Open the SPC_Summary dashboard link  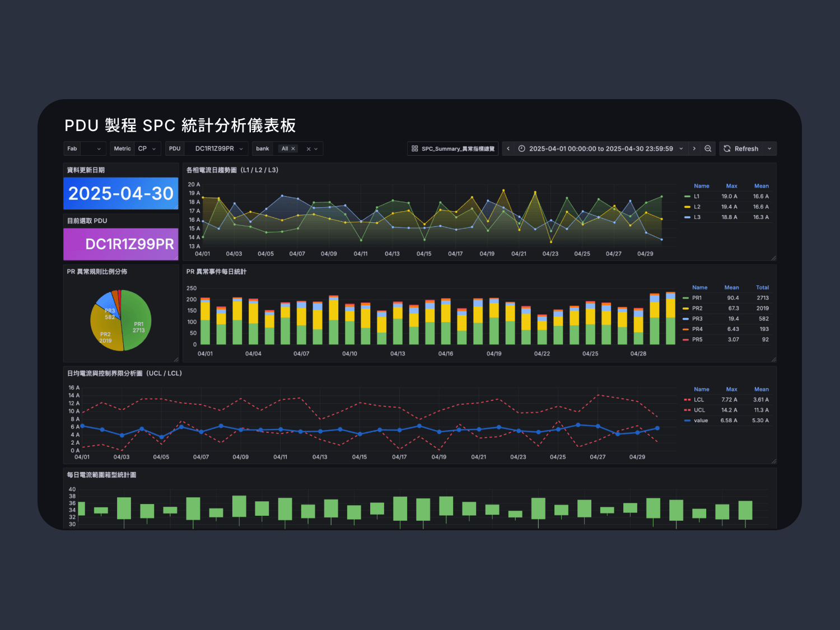453,149
